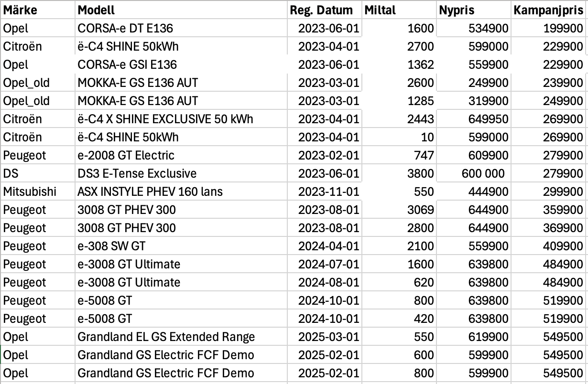The image size is (588, 384).
Task: Select the 369900 Kampanjpris cell
Action: [548, 228]
